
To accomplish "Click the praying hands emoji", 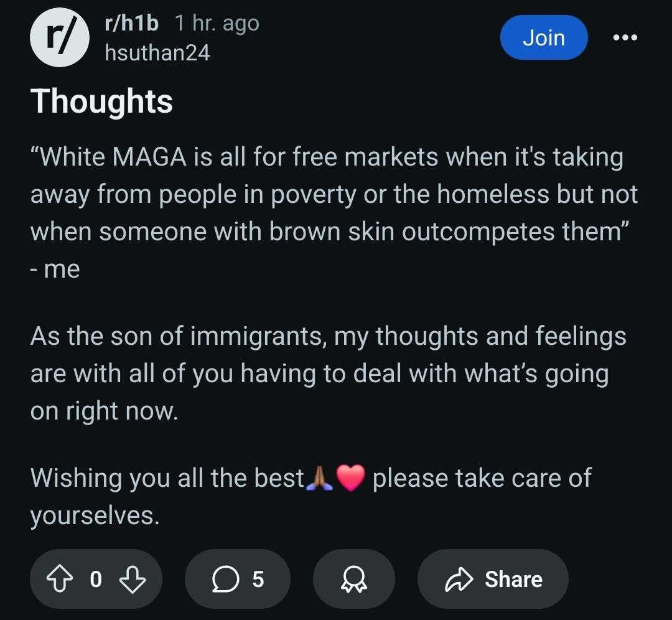I will 320,478.
